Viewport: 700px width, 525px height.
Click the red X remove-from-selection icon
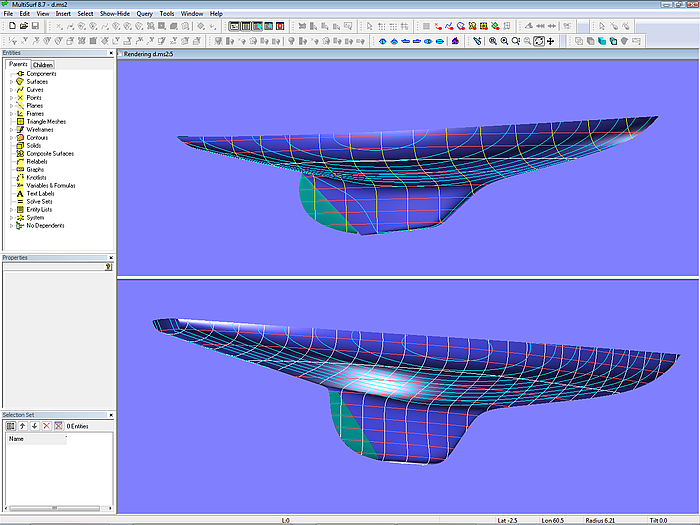[45, 426]
